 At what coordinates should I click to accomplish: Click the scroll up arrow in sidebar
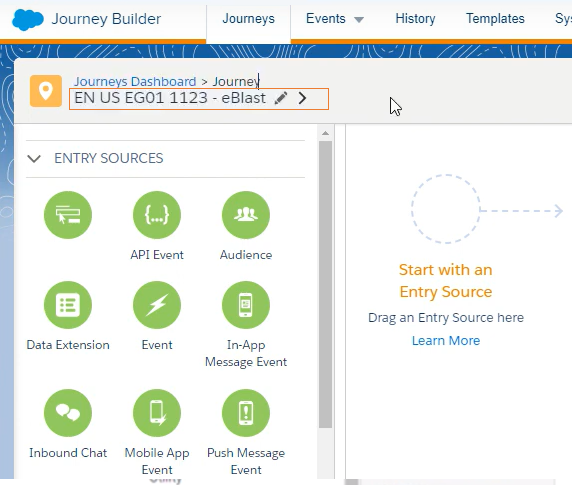[x=325, y=133]
